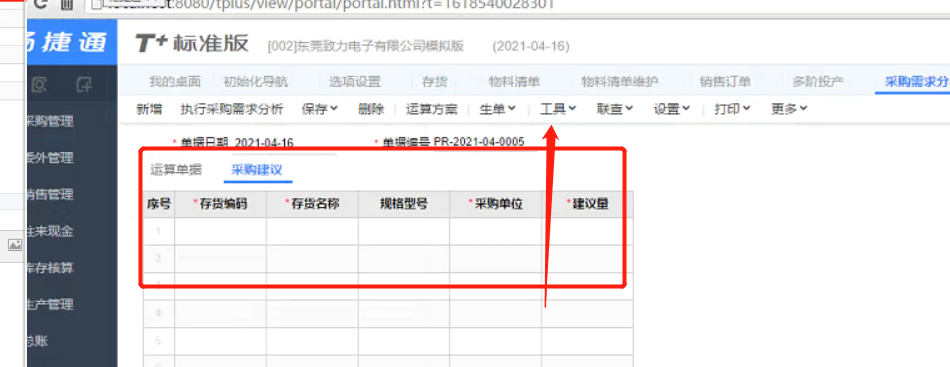Click the small image icon at left edge
The width and height of the screenshot is (950, 367).
pyautogui.click(x=15, y=245)
